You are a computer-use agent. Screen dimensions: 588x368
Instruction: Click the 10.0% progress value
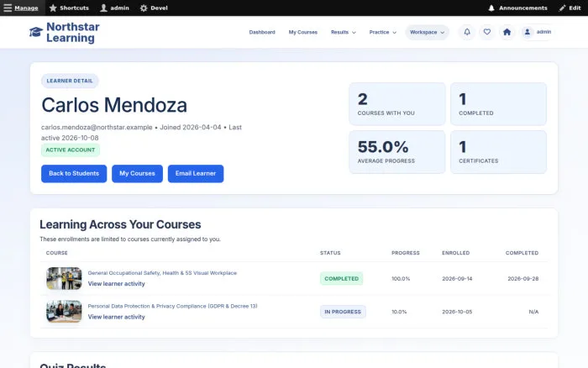tap(399, 312)
